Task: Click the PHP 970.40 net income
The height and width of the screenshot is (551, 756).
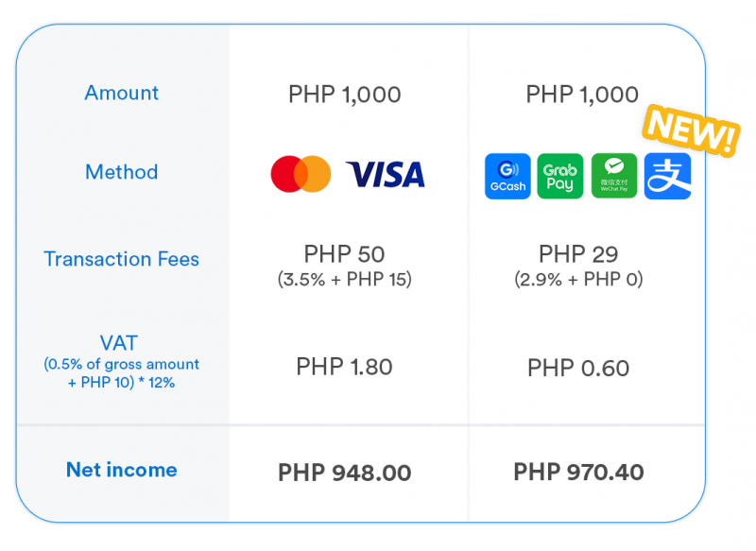Action: [578, 472]
